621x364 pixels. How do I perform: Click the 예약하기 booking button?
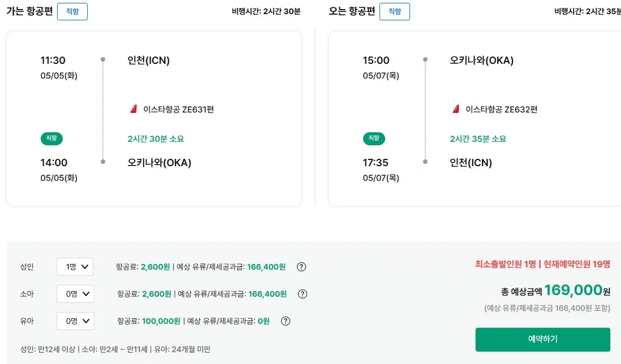click(x=542, y=340)
